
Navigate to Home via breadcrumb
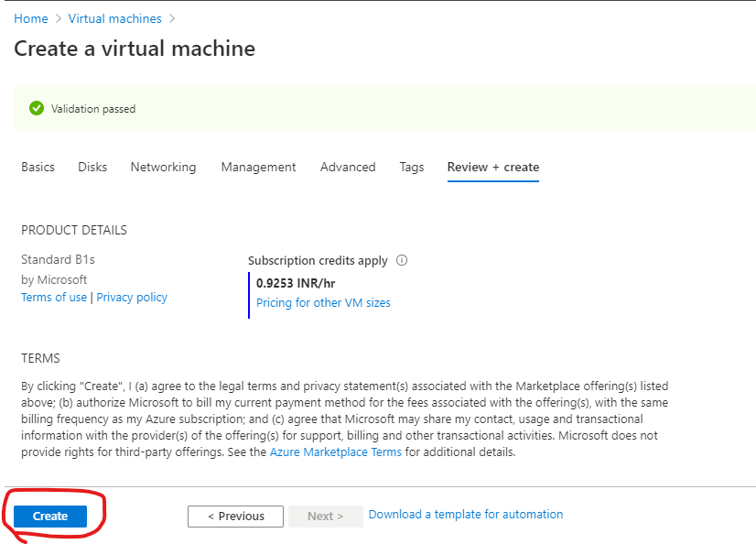click(30, 18)
